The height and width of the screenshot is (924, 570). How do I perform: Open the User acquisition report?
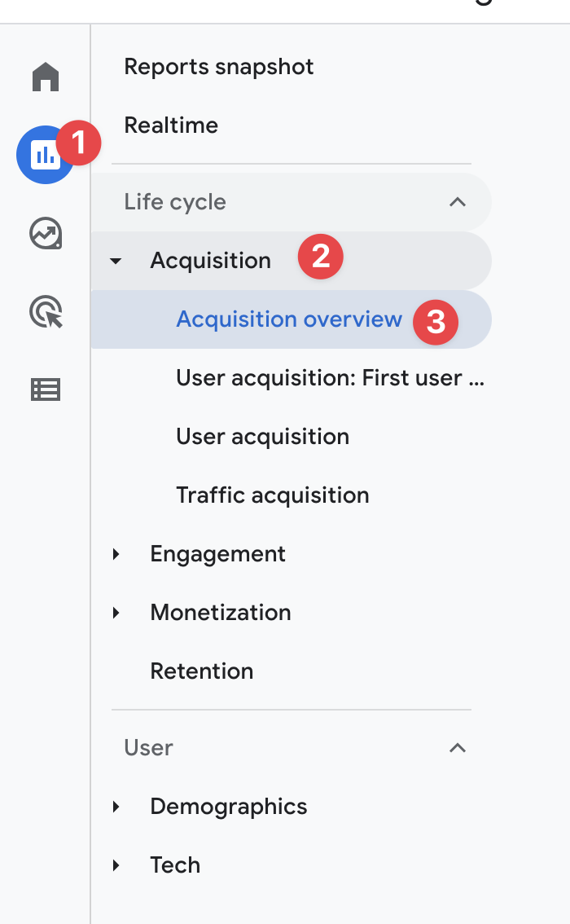[x=263, y=437]
